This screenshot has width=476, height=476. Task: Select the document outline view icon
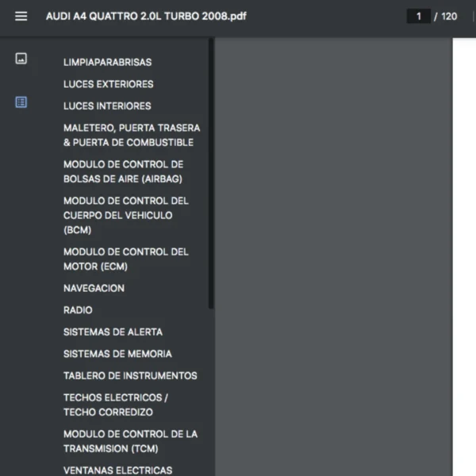tap(21, 102)
